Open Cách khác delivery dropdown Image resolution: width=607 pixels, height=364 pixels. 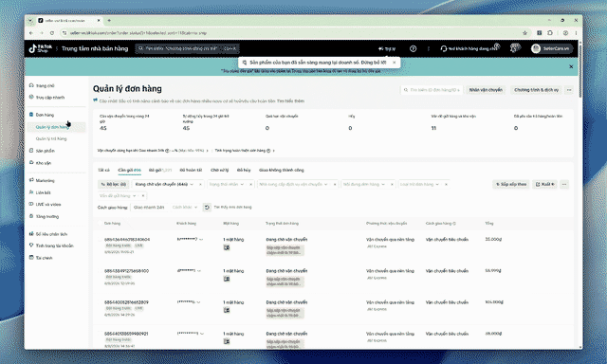pyautogui.click(x=185, y=208)
